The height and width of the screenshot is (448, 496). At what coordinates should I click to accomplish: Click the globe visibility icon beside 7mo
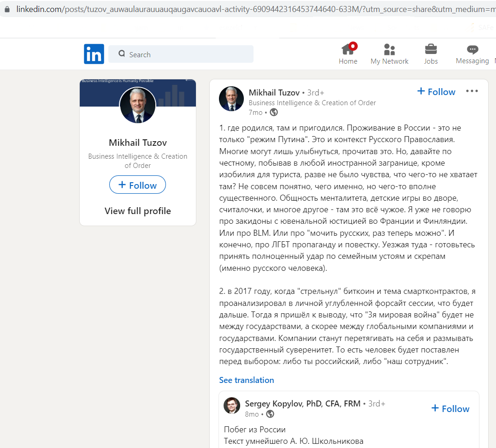pyautogui.click(x=274, y=112)
